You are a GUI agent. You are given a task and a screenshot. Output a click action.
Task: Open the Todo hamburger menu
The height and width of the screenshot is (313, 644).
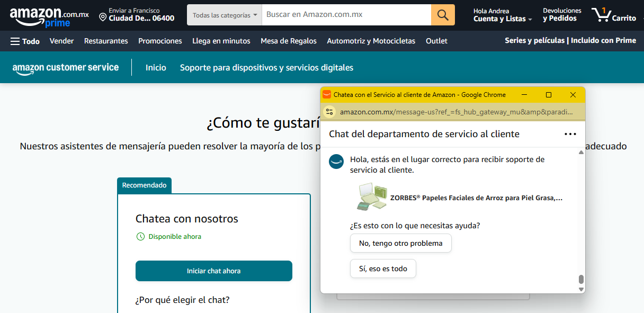(x=25, y=41)
